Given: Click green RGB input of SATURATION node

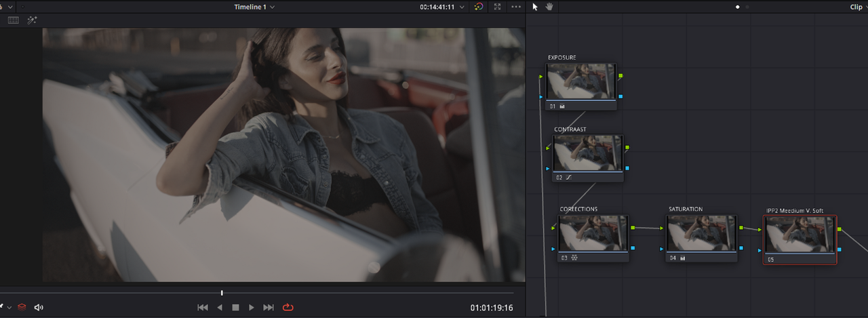Looking at the screenshot, I should [662, 228].
